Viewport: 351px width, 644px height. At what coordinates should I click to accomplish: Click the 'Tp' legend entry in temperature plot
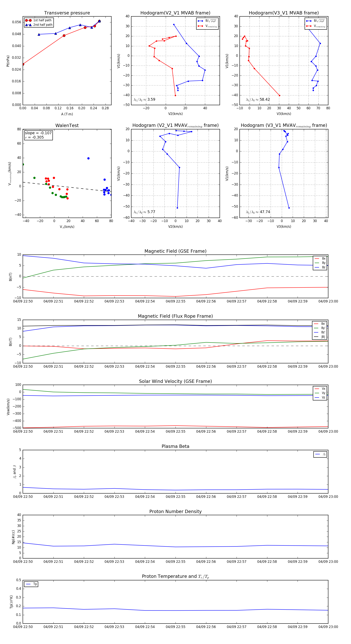31,584
